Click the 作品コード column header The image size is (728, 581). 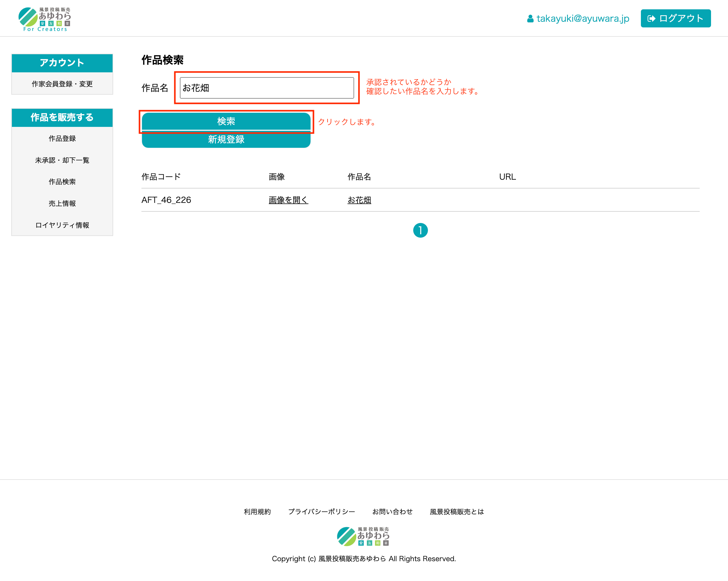(x=161, y=176)
